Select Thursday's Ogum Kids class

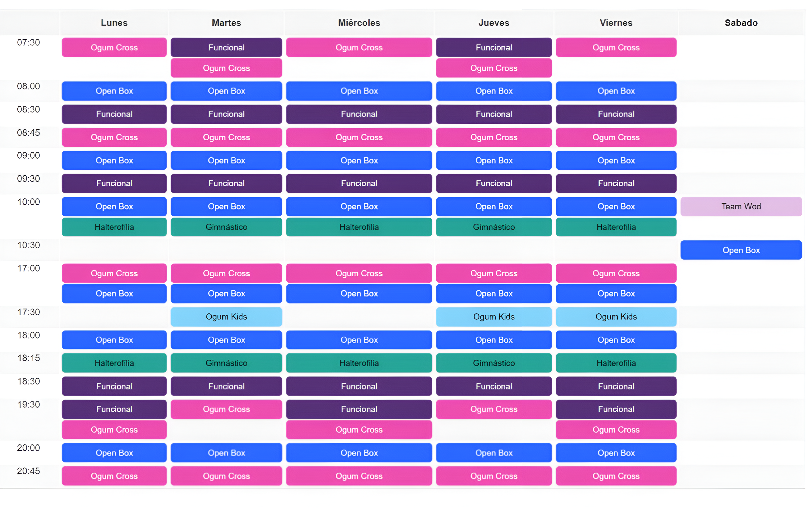494,317
